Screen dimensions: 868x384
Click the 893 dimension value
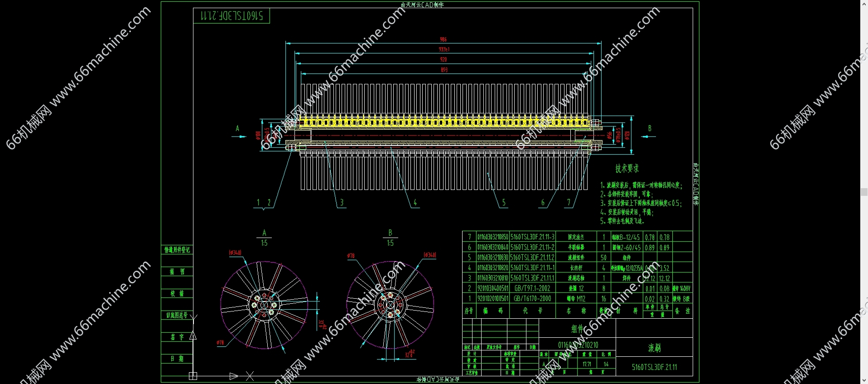point(444,70)
